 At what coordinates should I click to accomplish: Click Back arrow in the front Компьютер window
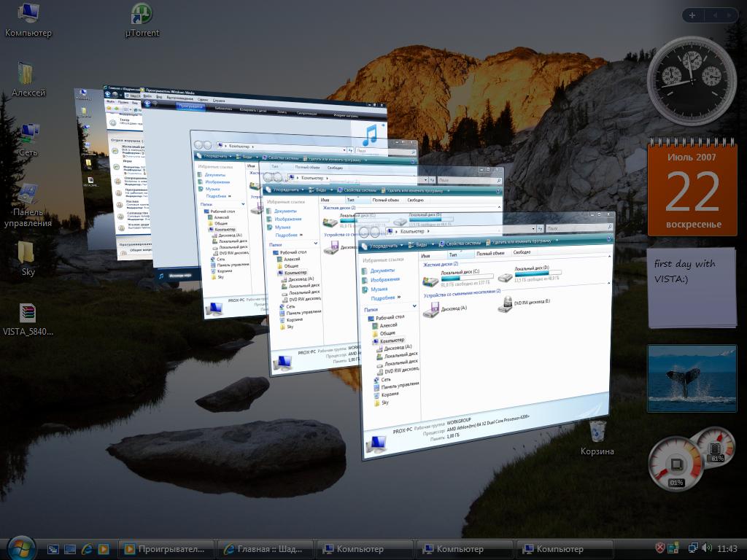pos(365,233)
